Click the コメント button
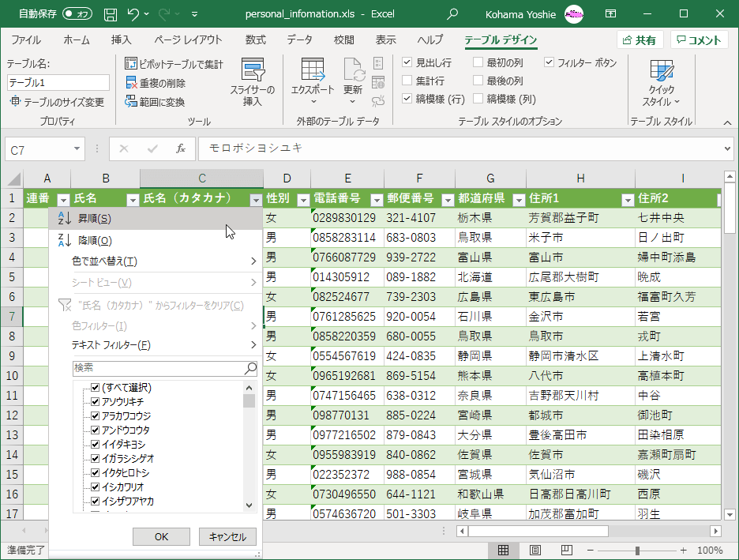Image resolution: width=739 pixels, height=560 pixels. pos(700,40)
